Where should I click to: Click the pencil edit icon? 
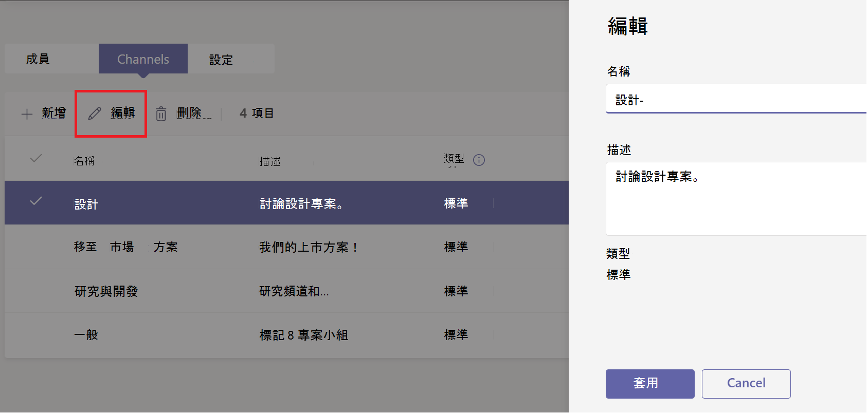point(95,114)
